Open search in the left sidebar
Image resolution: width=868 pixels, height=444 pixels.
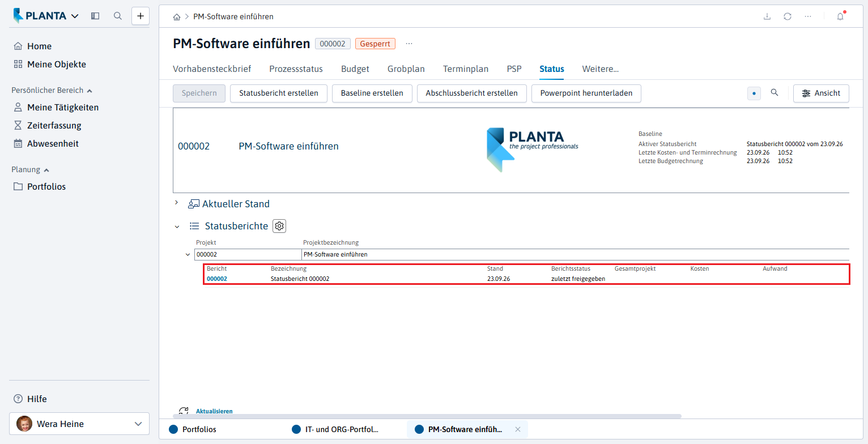[118, 16]
